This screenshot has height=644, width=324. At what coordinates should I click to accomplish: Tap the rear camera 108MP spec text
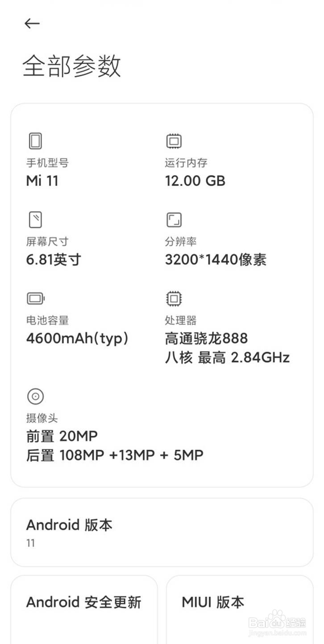click(x=114, y=455)
